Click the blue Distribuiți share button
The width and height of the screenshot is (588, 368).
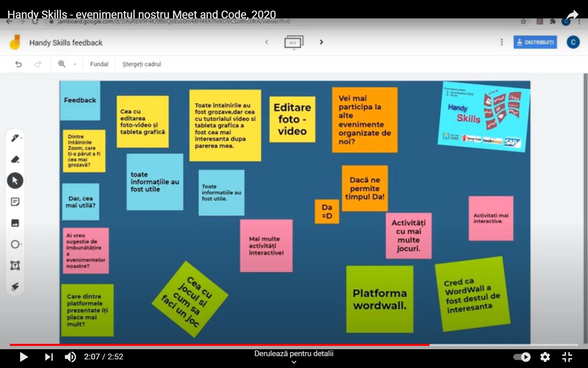click(x=535, y=42)
